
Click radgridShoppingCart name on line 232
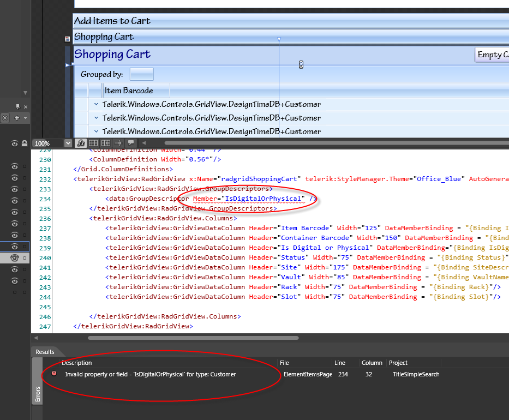[x=259, y=179]
